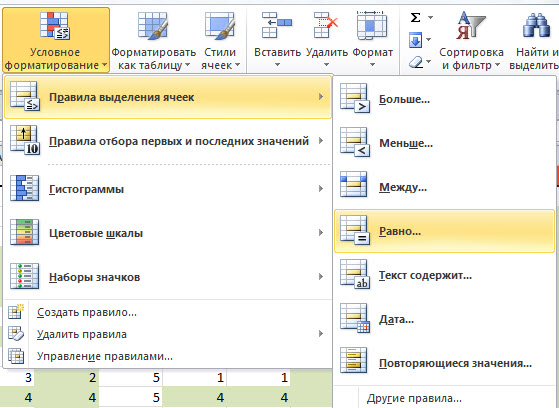Image resolution: width=559 pixels, height=408 pixels.
Task: Click the Форматировать как таблицу label
Action: click(x=154, y=59)
